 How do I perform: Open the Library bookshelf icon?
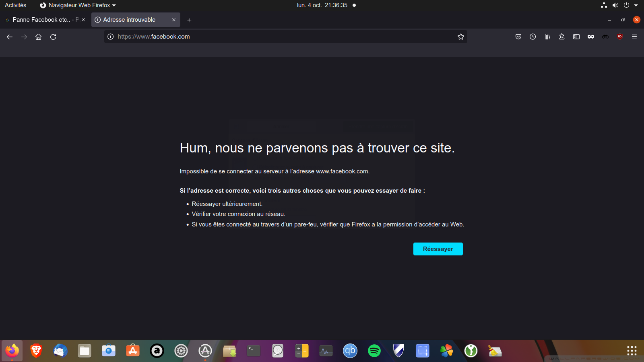(x=547, y=37)
